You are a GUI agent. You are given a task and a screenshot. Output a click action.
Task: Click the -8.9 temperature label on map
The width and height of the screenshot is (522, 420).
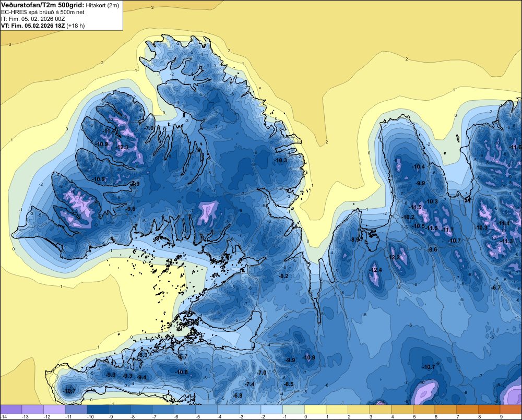pyautogui.click(x=354, y=239)
